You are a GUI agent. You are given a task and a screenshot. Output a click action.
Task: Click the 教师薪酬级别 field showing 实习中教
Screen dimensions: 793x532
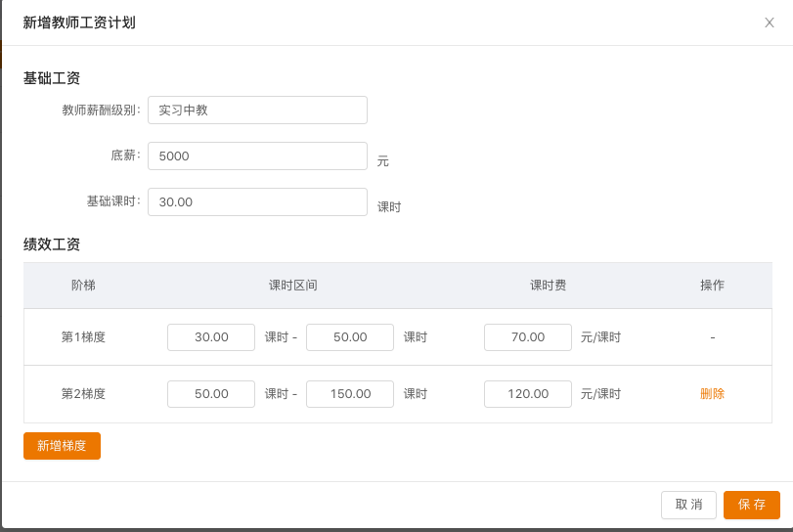click(257, 111)
